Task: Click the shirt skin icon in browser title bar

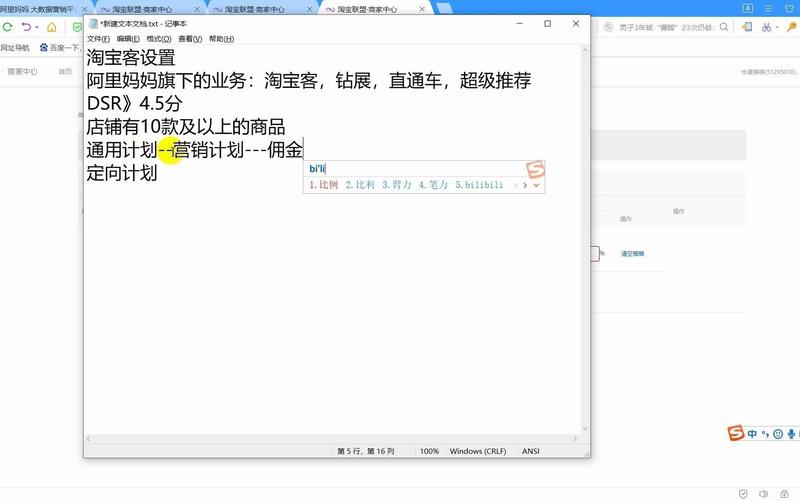Action: coord(789,8)
